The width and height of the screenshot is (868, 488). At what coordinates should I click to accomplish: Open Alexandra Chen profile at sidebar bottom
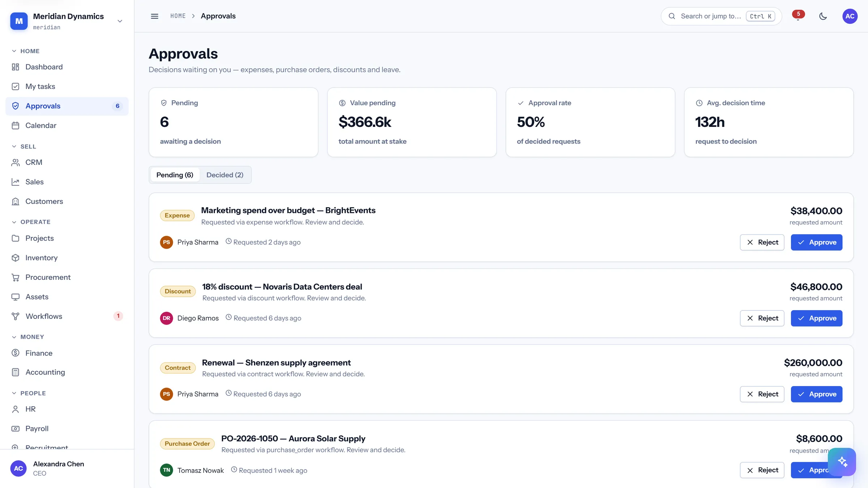tap(67, 468)
